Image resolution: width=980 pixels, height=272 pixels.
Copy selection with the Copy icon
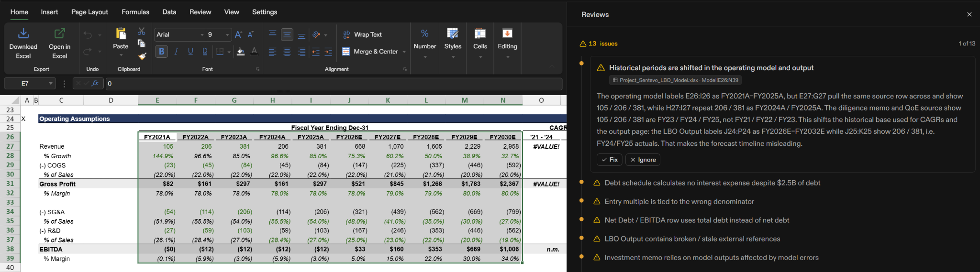(x=142, y=44)
